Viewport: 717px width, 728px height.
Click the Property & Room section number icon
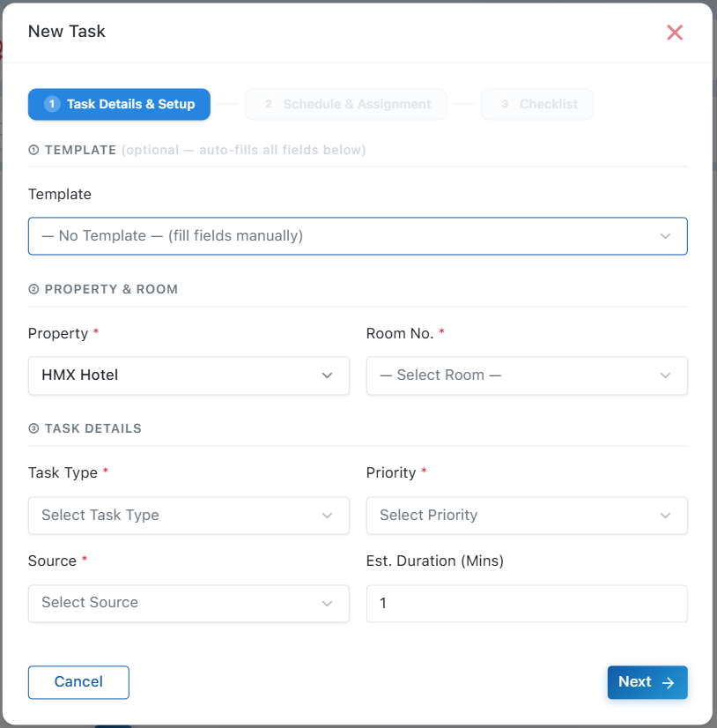click(33, 289)
